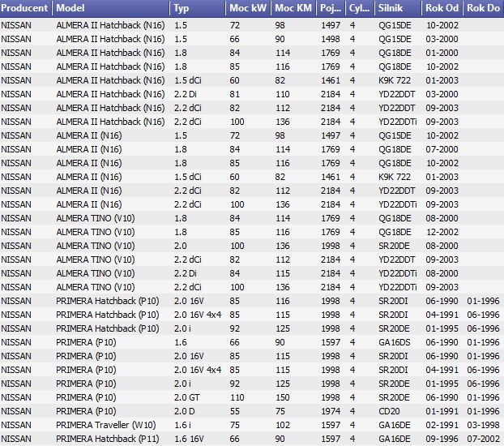The image size is (504, 446).
Task: Click 110 KM value in 2.2 Di Hatchback row
Action: pos(283,94)
